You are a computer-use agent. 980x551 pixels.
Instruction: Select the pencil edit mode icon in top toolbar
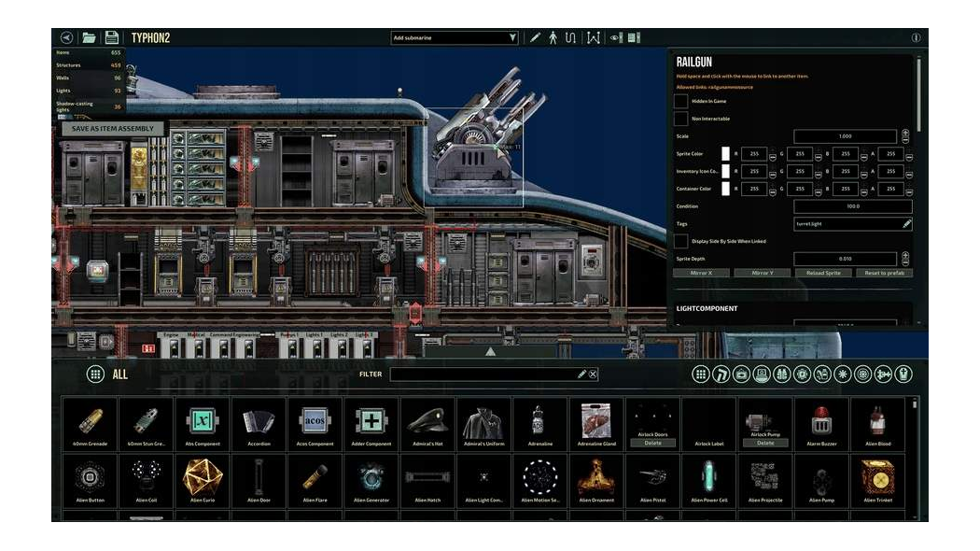(x=535, y=37)
